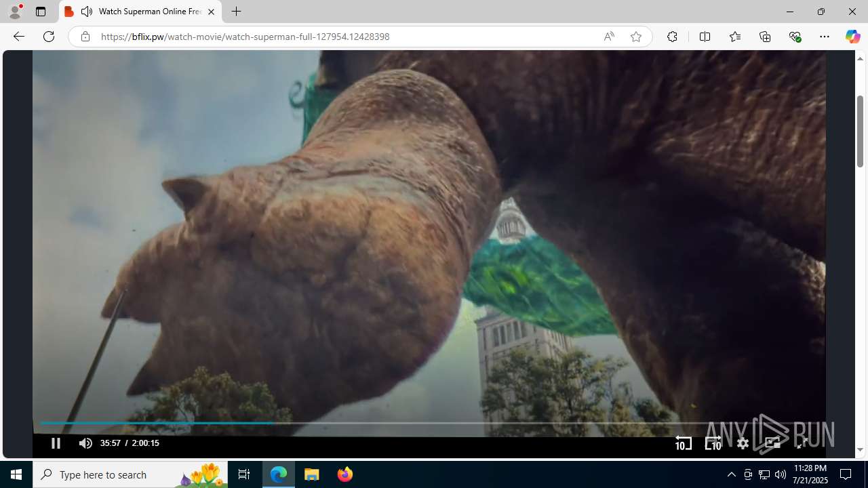This screenshot has width=868, height=488.
Task: Open Windows notification center
Action: (846, 474)
